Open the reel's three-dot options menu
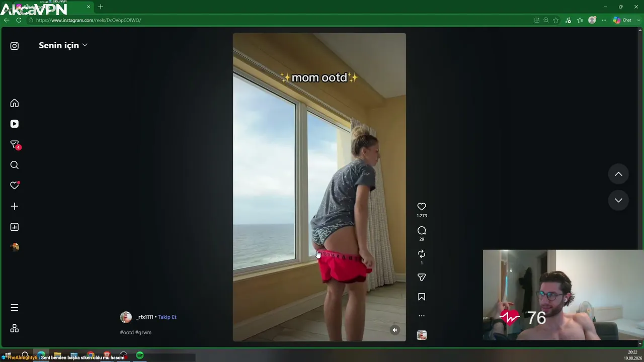Viewport: 644px width, 362px height. tap(422, 316)
